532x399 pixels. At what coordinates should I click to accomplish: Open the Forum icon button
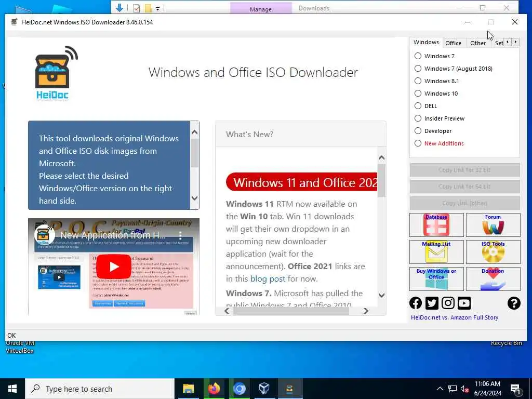point(493,224)
